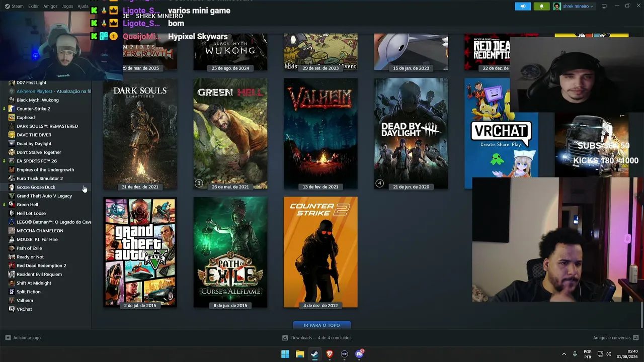Screen dimensions: 644x362
Task: Click the Green Hell sidebar icon
Action: (12, 205)
